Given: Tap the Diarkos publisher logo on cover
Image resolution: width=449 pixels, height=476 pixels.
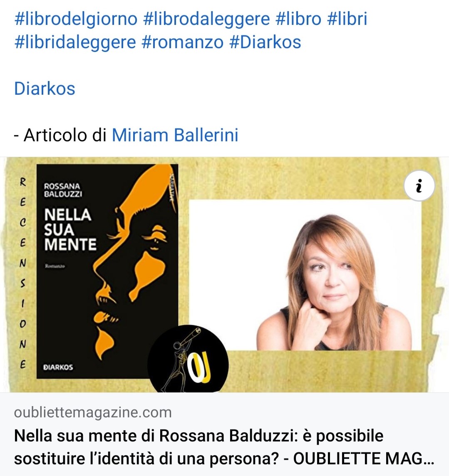Looking at the screenshot, I should (58, 367).
